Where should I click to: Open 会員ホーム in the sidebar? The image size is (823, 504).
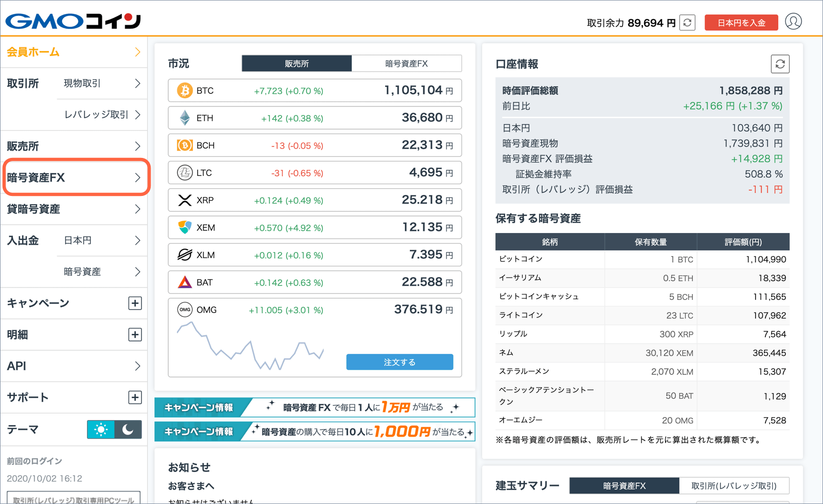point(74,52)
